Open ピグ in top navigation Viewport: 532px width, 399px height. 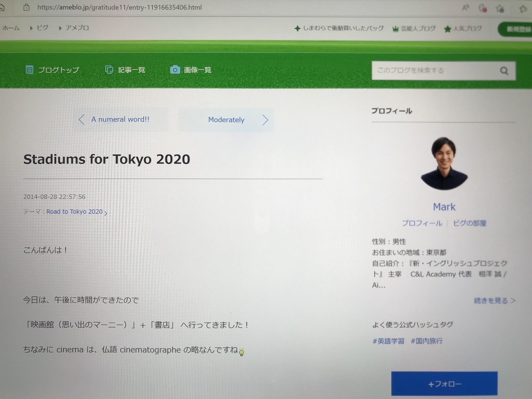point(42,28)
